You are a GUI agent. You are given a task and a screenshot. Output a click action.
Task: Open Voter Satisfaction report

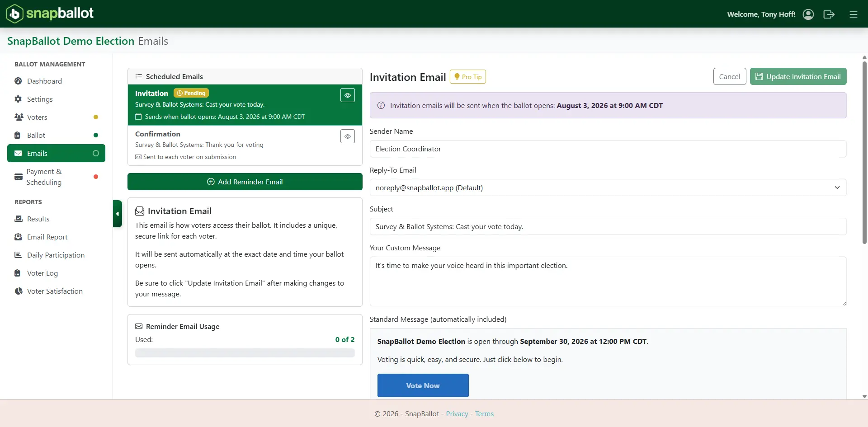click(x=56, y=291)
